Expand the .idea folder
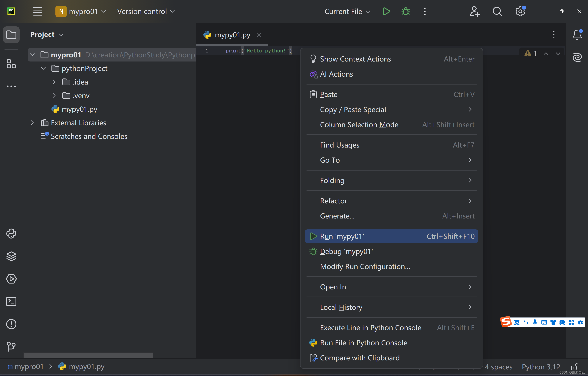Image resolution: width=588 pixels, height=376 pixels. coord(54,82)
